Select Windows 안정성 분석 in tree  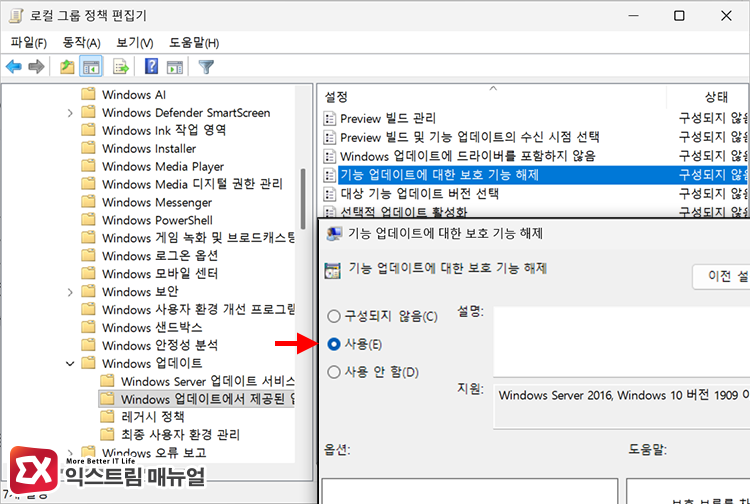coord(160,345)
